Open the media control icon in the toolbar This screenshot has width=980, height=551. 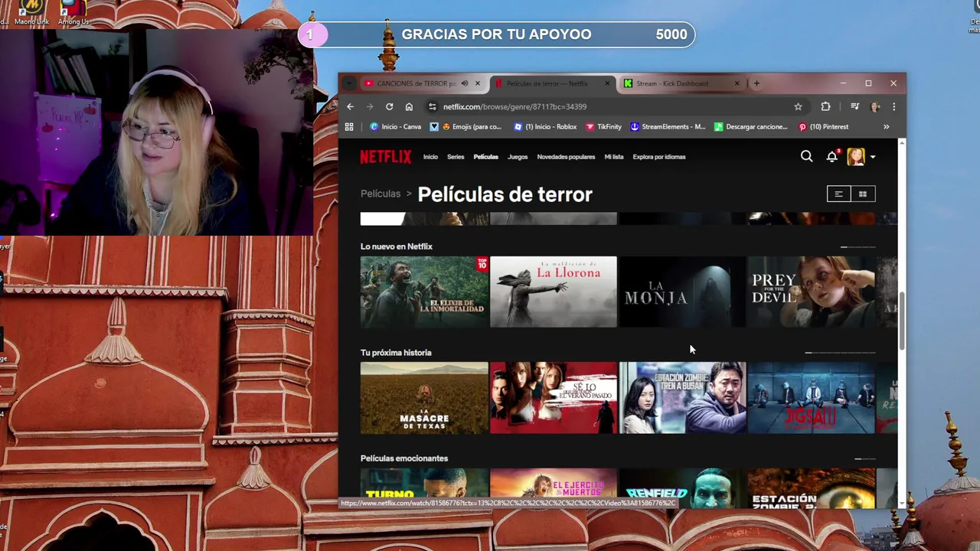(854, 106)
